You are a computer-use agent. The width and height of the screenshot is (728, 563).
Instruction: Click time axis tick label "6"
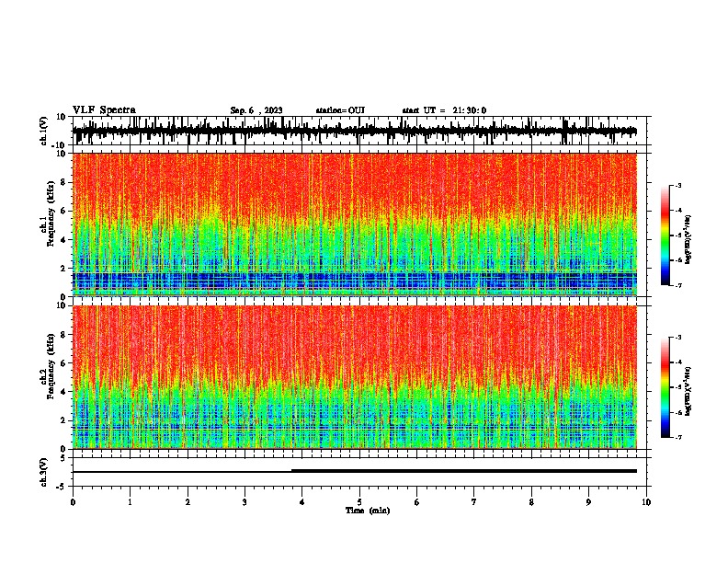pyautogui.click(x=417, y=502)
